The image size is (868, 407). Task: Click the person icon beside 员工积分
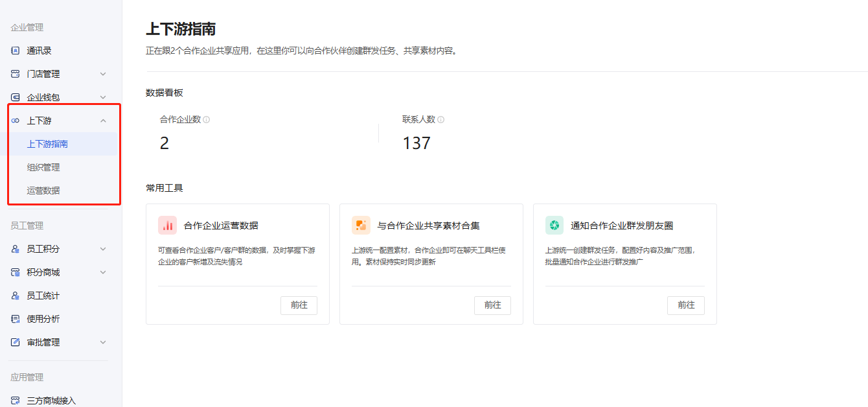pos(16,249)
